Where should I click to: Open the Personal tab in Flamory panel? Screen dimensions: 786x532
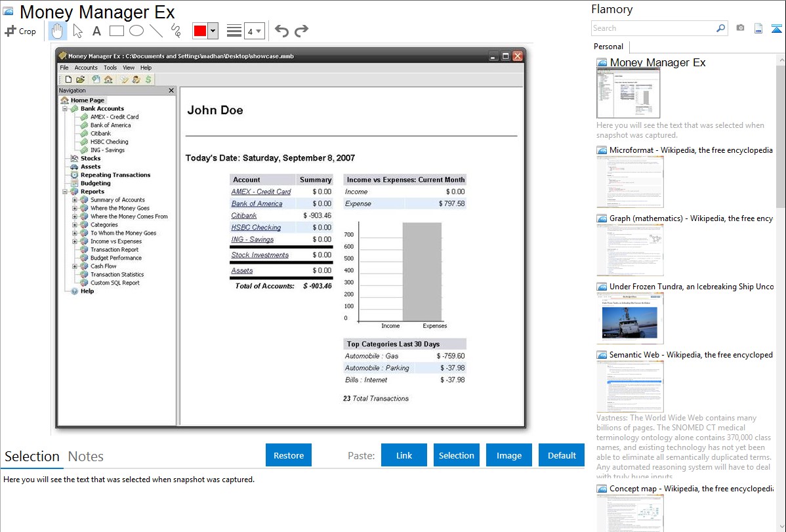tap(608, 47)
